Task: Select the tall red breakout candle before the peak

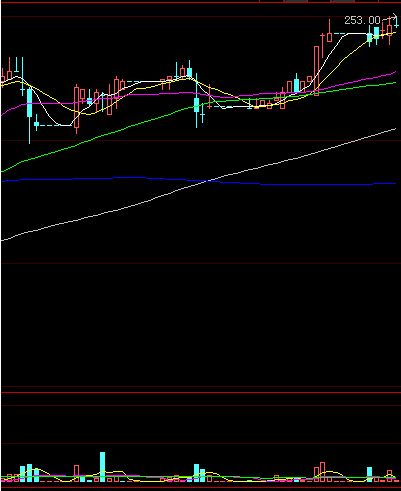Action: (x=316, y=71)
